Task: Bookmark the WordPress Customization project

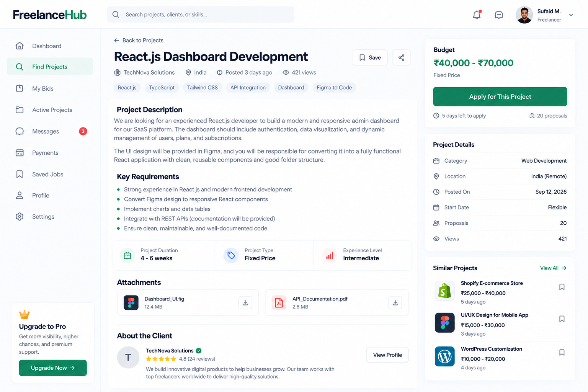Action: point(562,353)
